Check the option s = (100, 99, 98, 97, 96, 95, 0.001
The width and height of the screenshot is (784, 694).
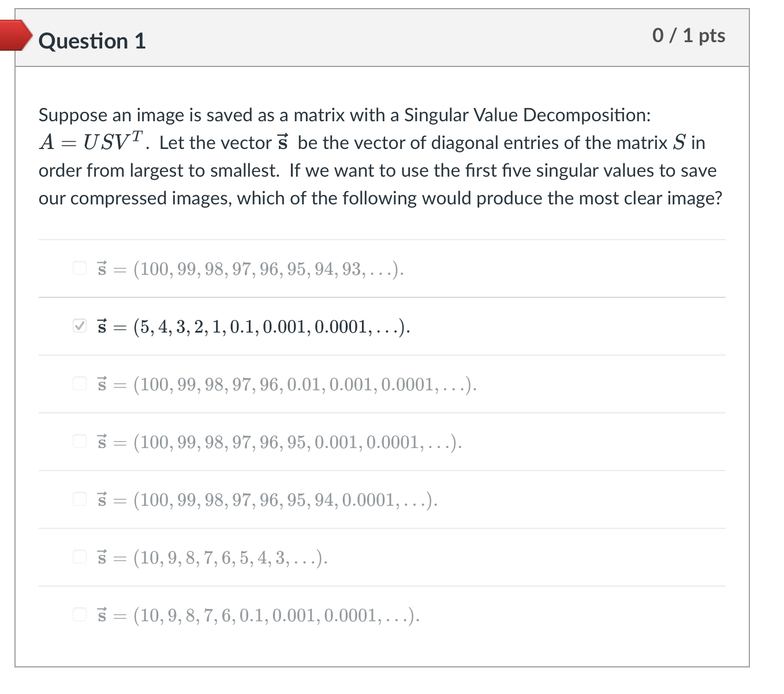point(79,441)
